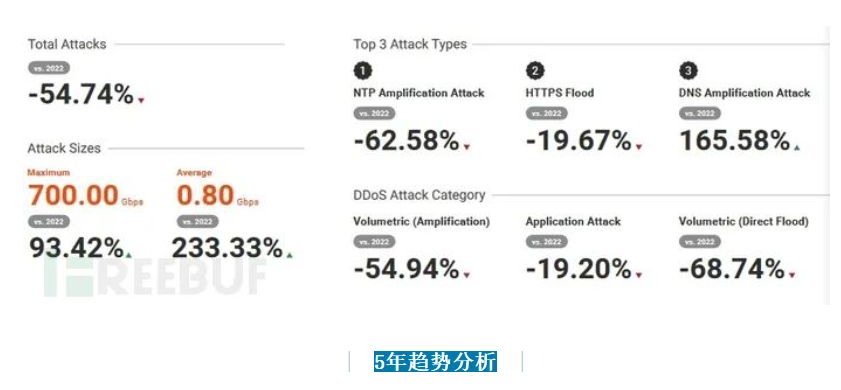This screenshot has height=390, width=841.
Task: Open the NTP Amplification Attack label
Action: (419, 93)
